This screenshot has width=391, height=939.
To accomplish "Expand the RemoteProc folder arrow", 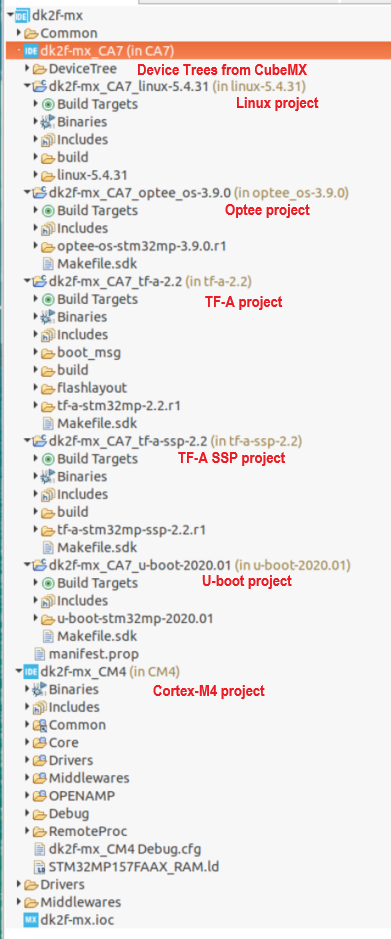I will click(28, 831).
